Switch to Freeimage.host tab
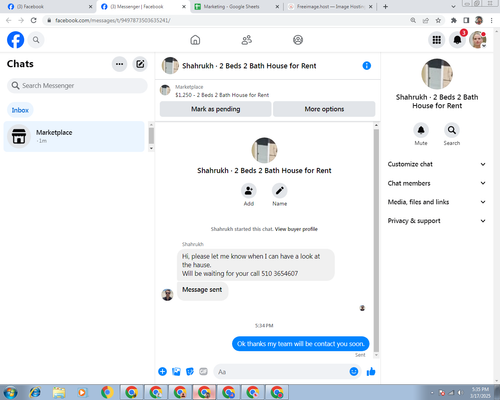This screenshot has width=500, height=400. [330, 7]
